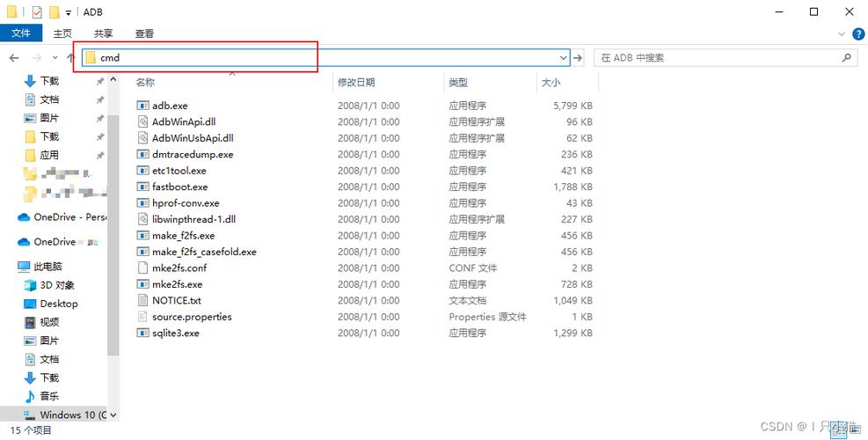Open the 文件 menu
Image resolution: width=868 pixels, height=440 pixels.
pos(21,33)
